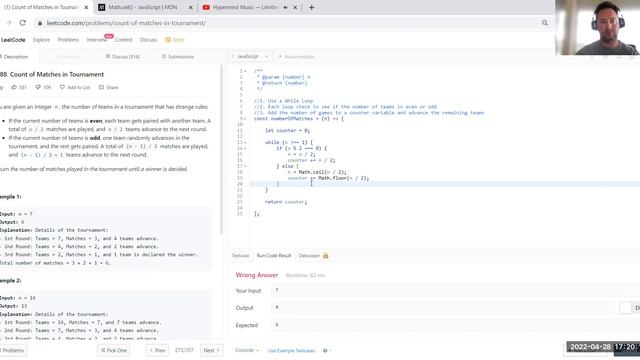The height and width of the screenshot is (360, 640).
Task: Toggle the Autocomplete option
Action: click(x=296, y=57)
